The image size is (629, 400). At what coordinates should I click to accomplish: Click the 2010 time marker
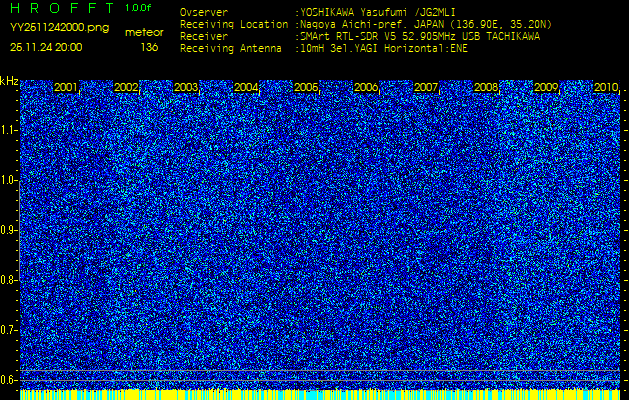pos(606,87)
